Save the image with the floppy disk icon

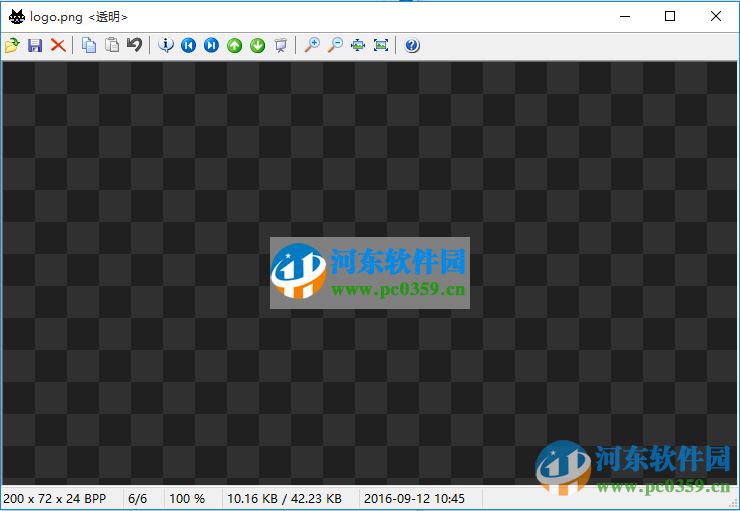click(35, 45)
